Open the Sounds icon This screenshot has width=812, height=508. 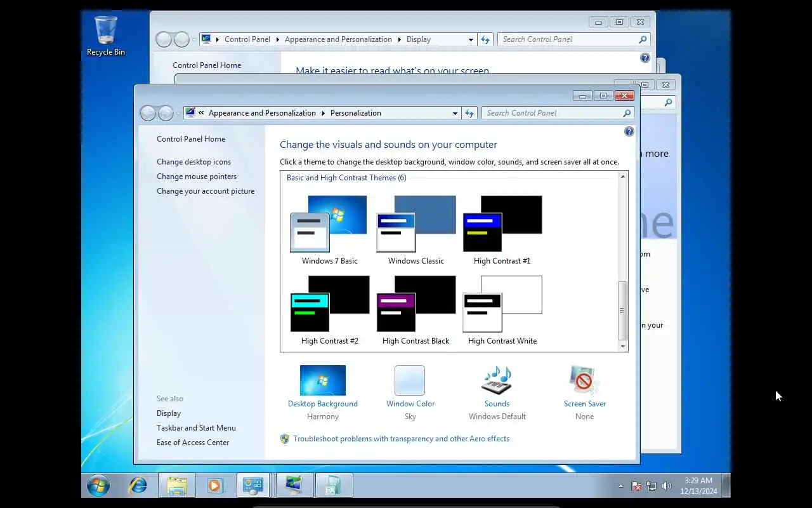497,380
